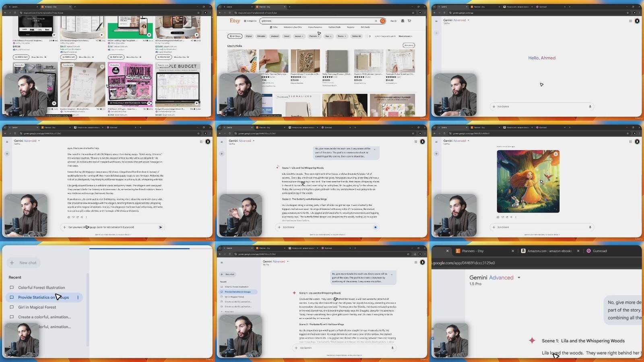Open Etsy's "Home Favorites" navigation link

315,27
